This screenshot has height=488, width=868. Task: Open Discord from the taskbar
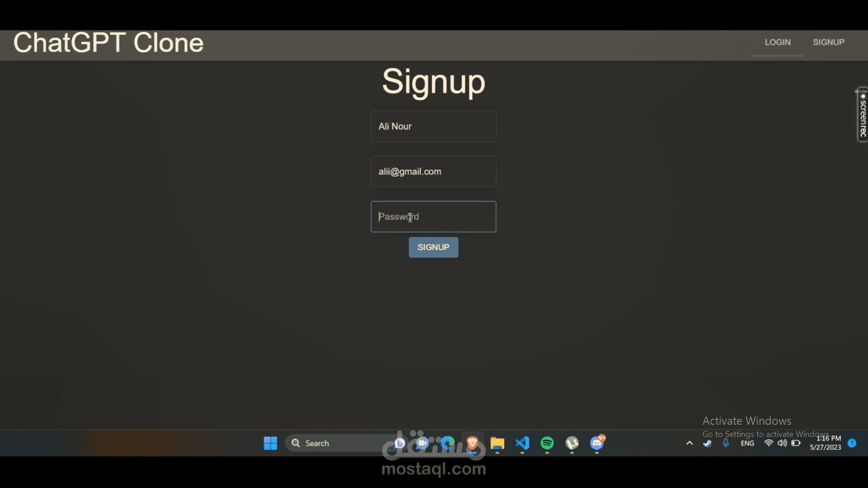(x=597, y=443)
